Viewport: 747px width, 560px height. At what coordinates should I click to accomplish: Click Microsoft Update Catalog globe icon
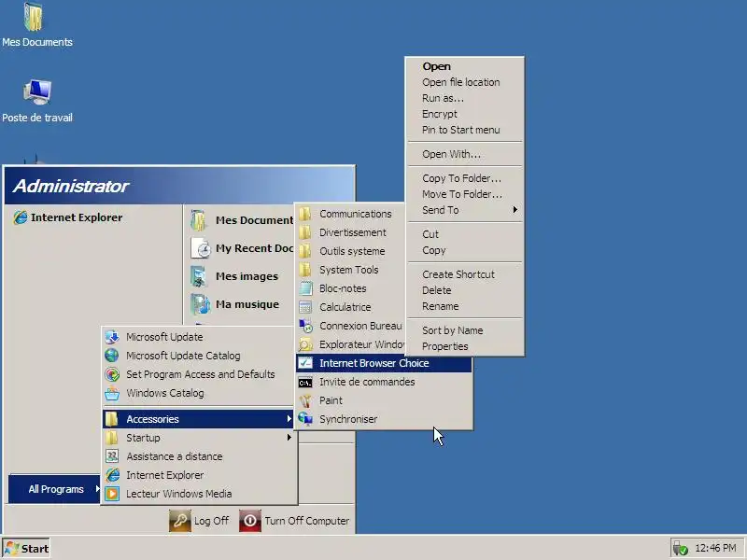click(112, 356)
